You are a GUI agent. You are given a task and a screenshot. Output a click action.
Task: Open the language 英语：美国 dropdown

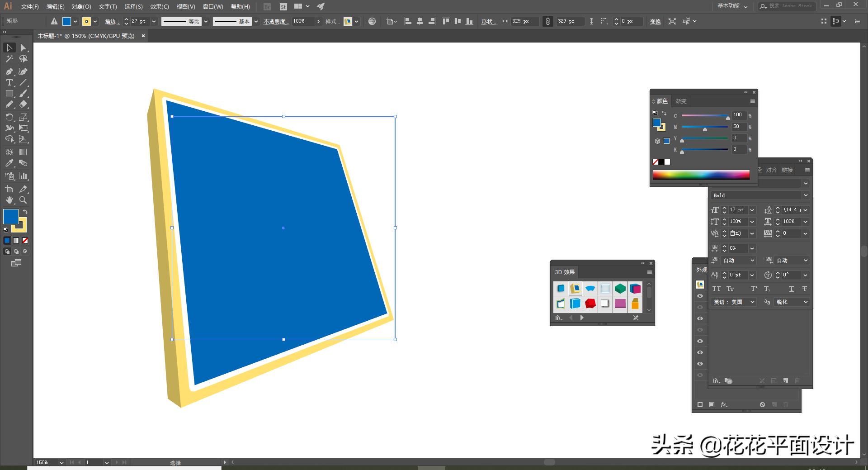point(752,302)
